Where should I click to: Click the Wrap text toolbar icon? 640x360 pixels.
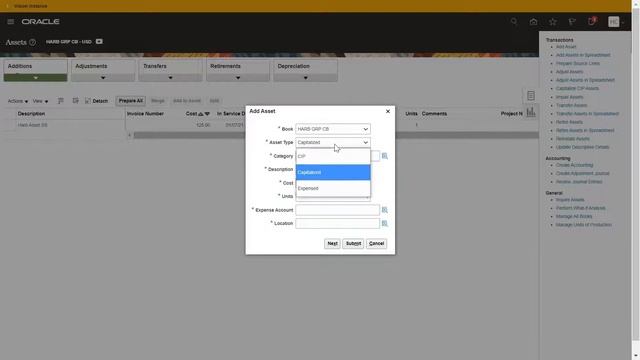[x=76, y=101]
